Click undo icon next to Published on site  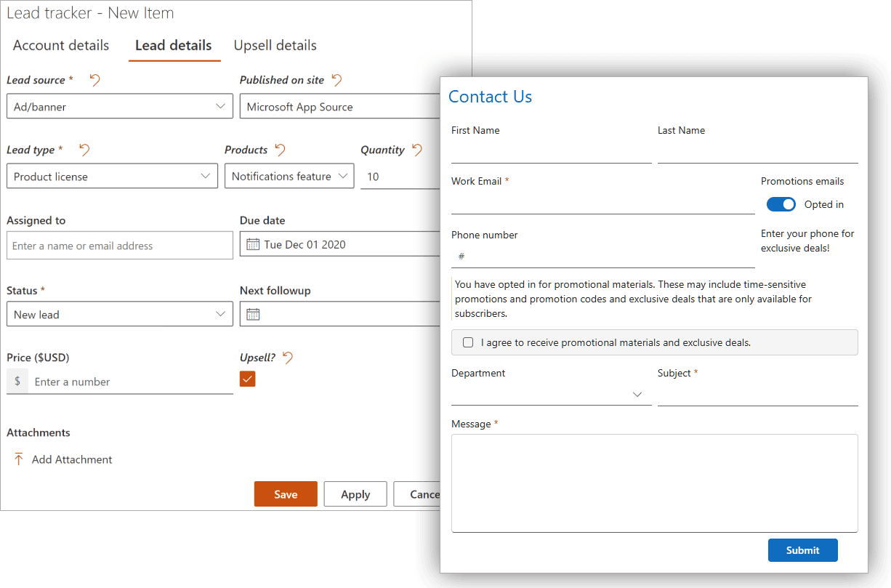pos(336,80)
